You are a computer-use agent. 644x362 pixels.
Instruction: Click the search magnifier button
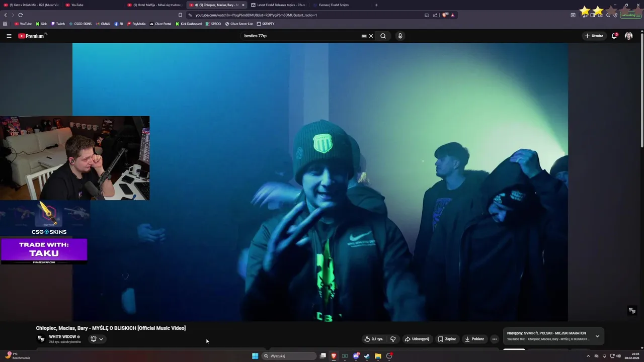(383, 36)
